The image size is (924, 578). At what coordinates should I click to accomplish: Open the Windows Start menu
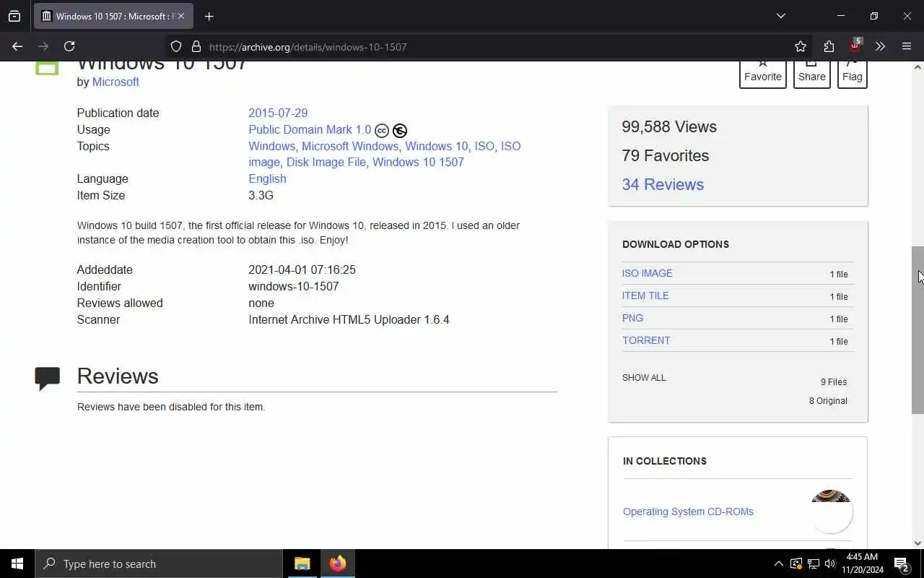[17, 564]
